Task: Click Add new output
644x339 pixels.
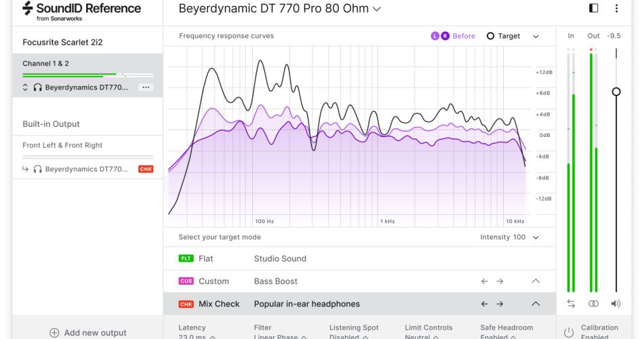Action: coord(88,333)
